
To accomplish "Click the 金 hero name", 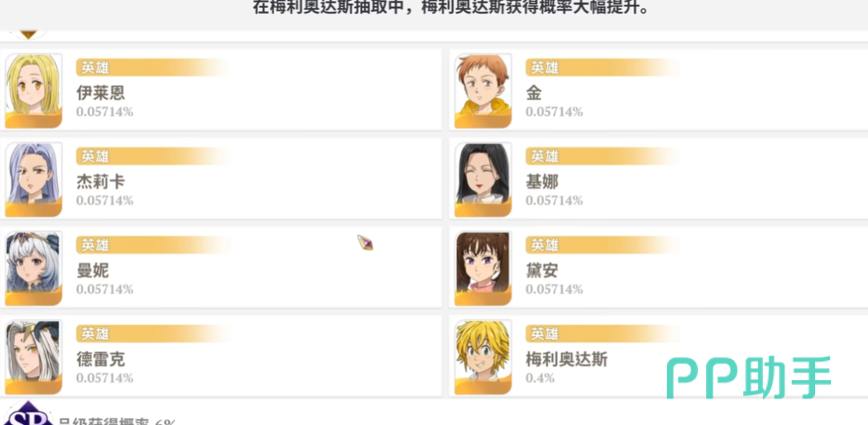I will 534,93.
